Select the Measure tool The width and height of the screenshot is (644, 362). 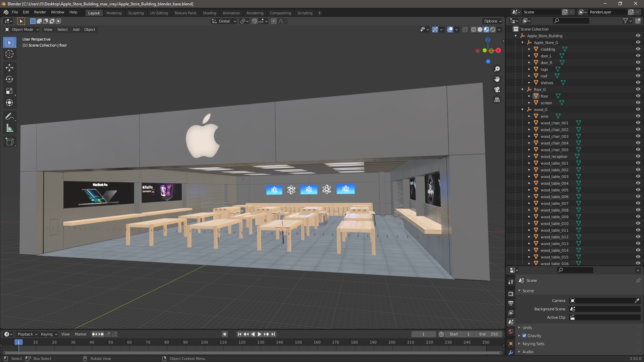(x=9, y=128)
